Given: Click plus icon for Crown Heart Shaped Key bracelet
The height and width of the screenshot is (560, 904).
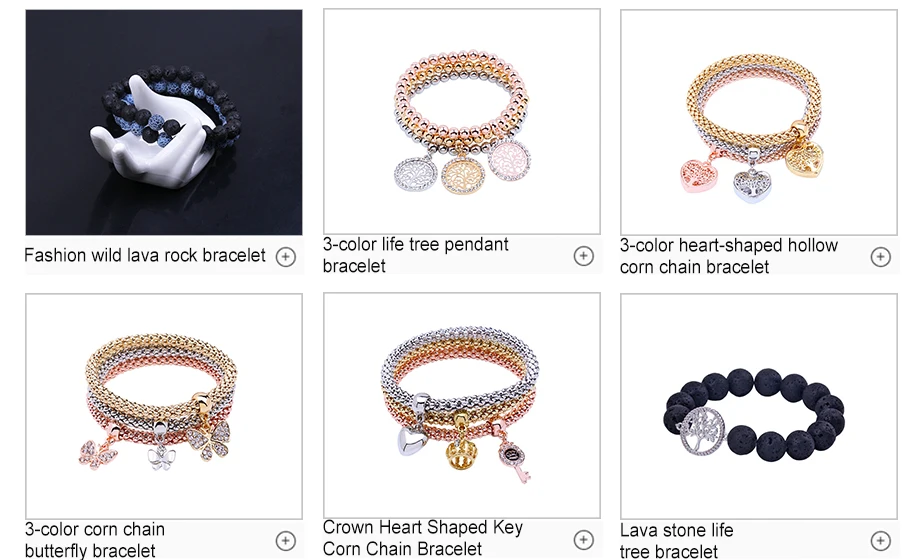Looking at the screenshot, I should (x=583, y=539).
